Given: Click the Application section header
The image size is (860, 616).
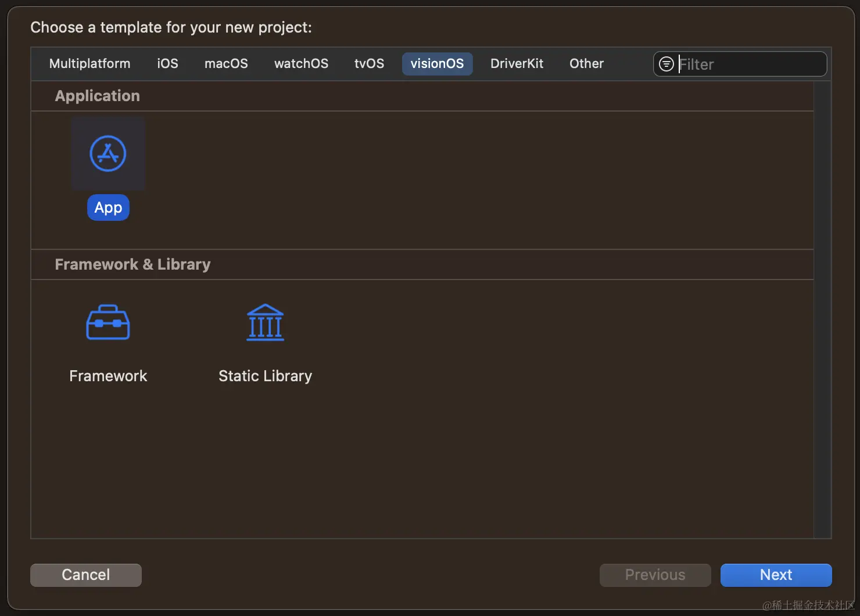Looking at the screenshot, I should pos(97,96).
